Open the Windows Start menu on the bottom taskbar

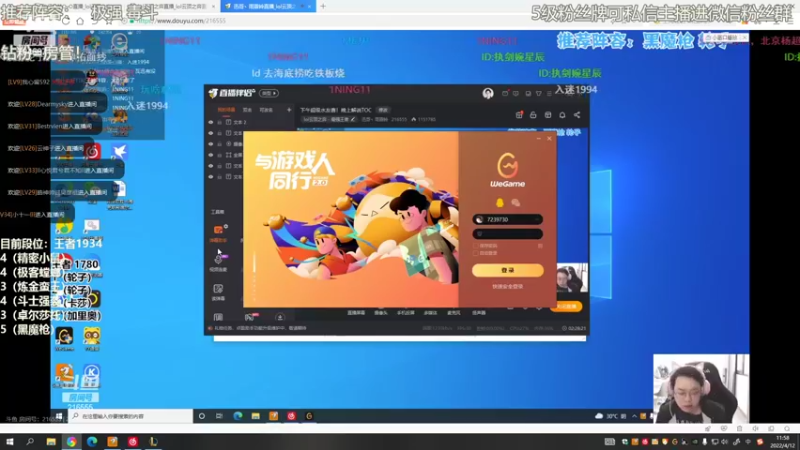pos(9,442)
